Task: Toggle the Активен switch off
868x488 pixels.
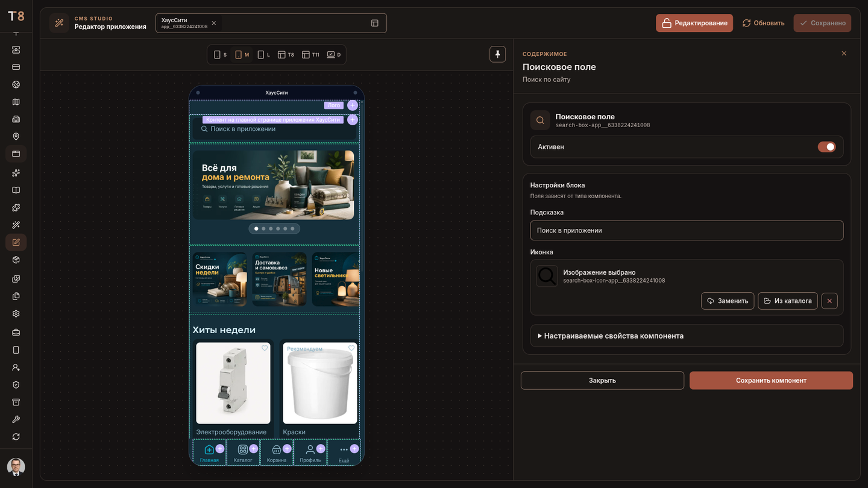Action: [826, 147]
